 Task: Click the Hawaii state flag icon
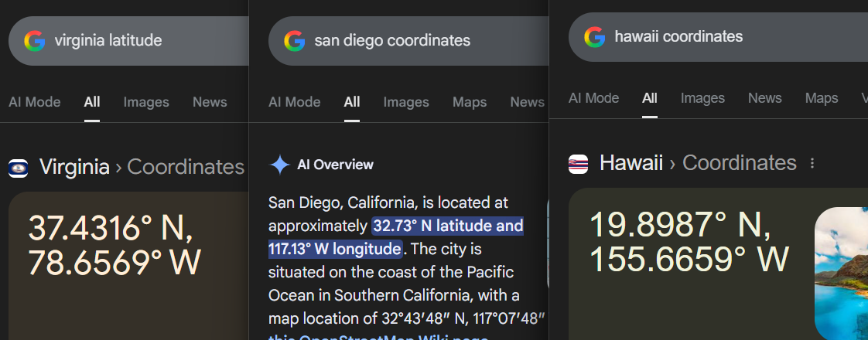tap(578, 164)
